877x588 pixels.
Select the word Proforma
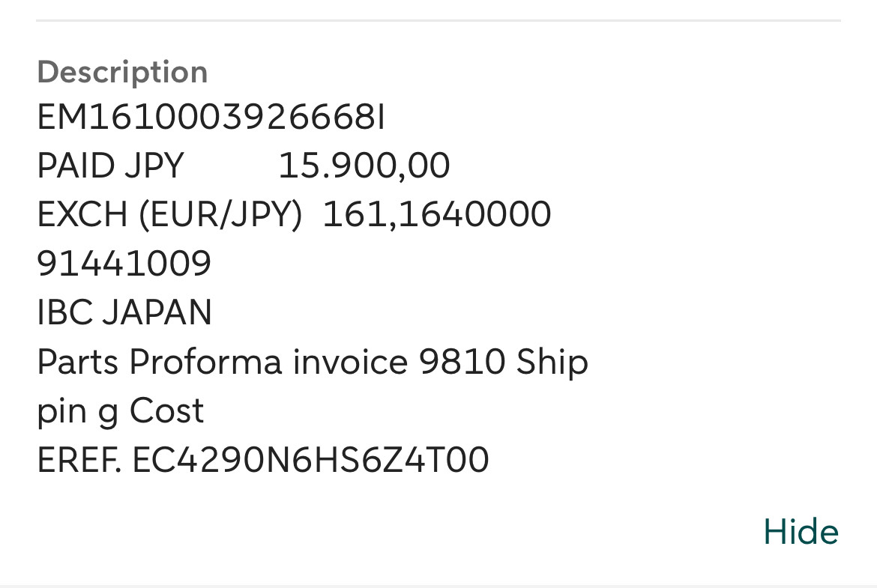coord(206,362)
